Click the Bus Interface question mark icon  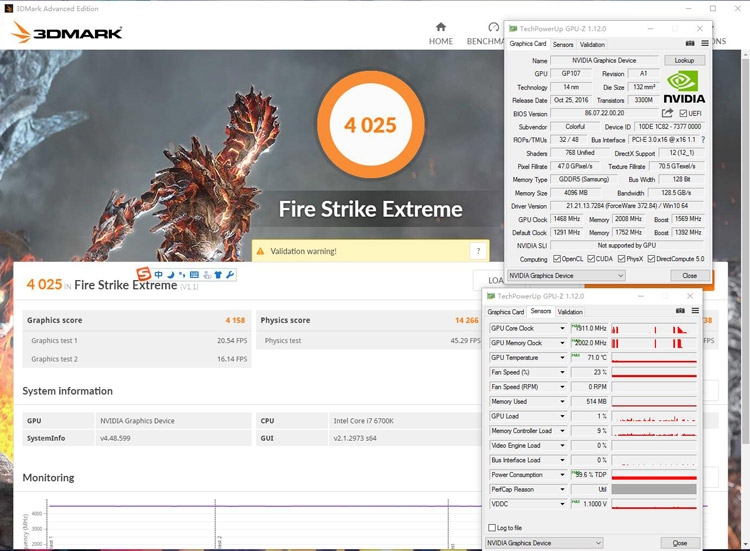click(703, 140)
